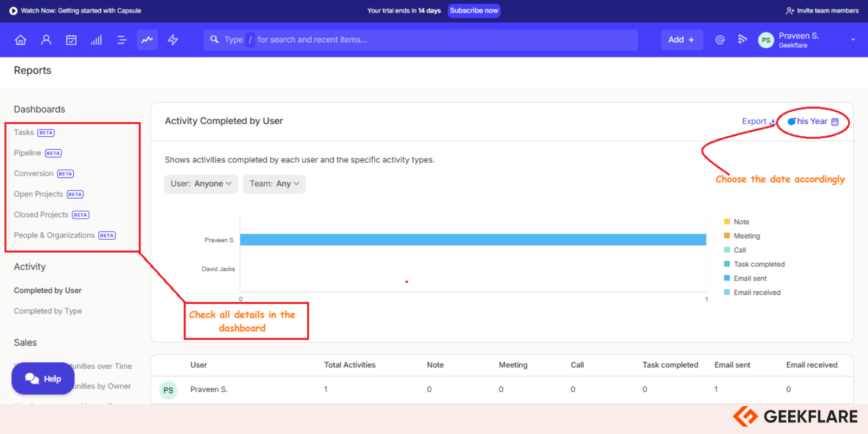This screenshot has height=434, width=868.
Task: Click the Subscribe now button
Action: coord(474,10)
